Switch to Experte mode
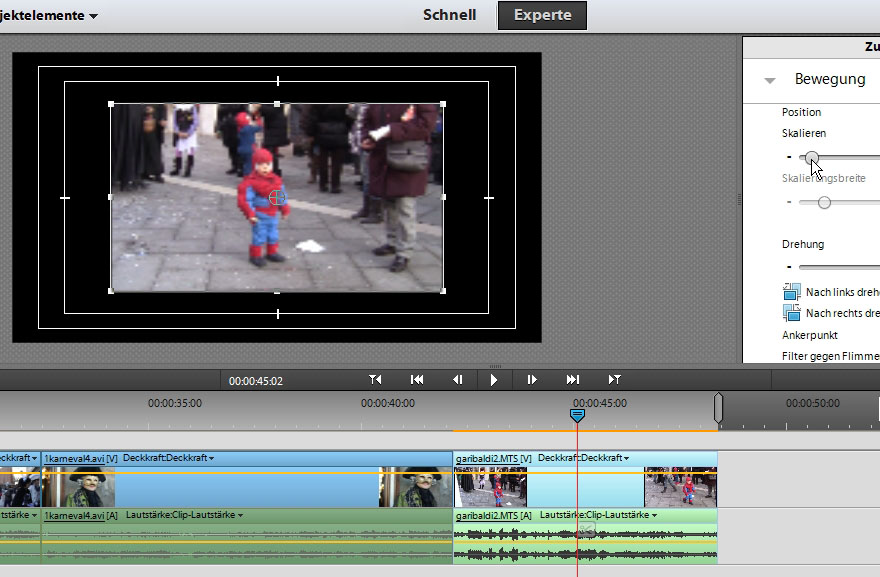 542,15
